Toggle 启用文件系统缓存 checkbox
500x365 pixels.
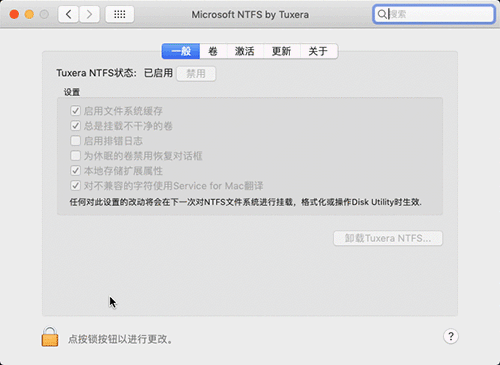click(x=76, y=111)
